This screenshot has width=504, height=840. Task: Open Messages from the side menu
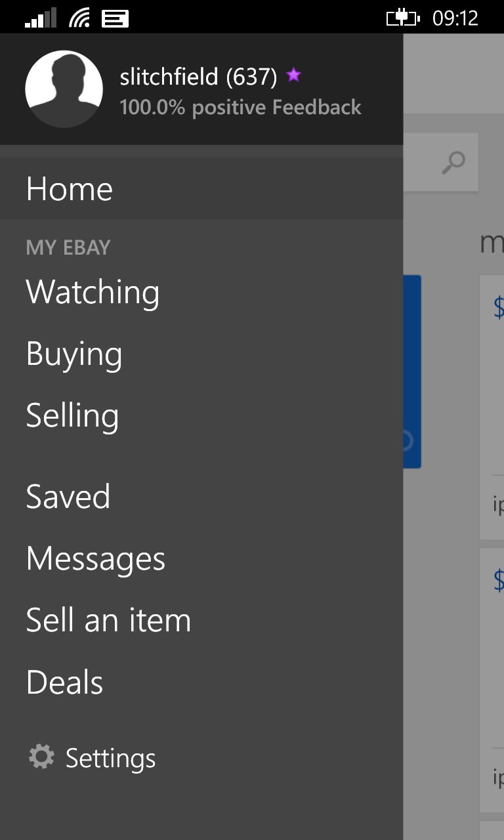click(96, 559)
